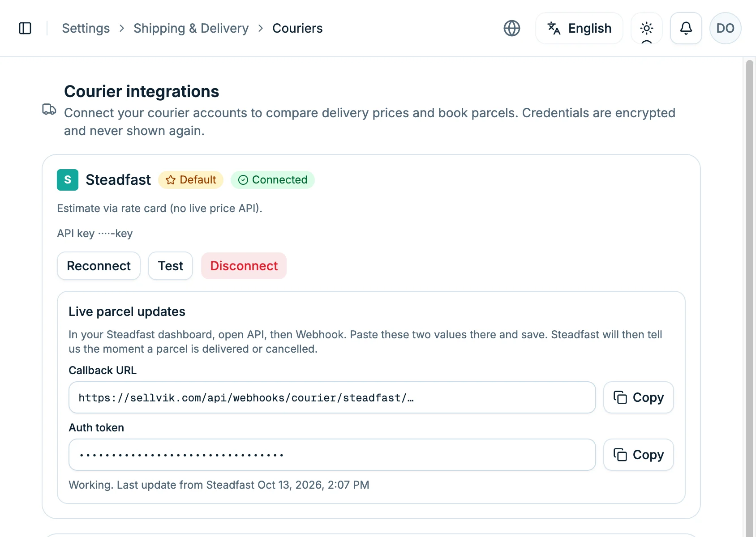Click 'API key ····-key' text
Image resolution: width=756 pixels, height=537 pixels.
[95, 234]
